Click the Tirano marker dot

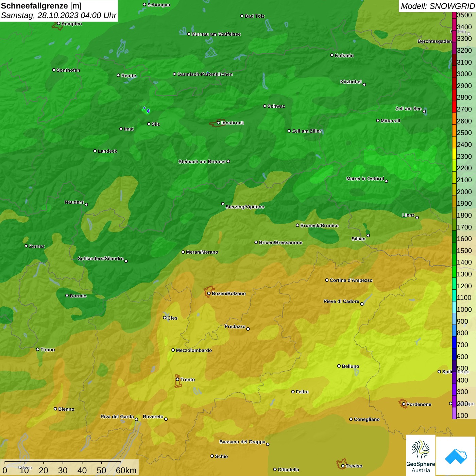38,349
